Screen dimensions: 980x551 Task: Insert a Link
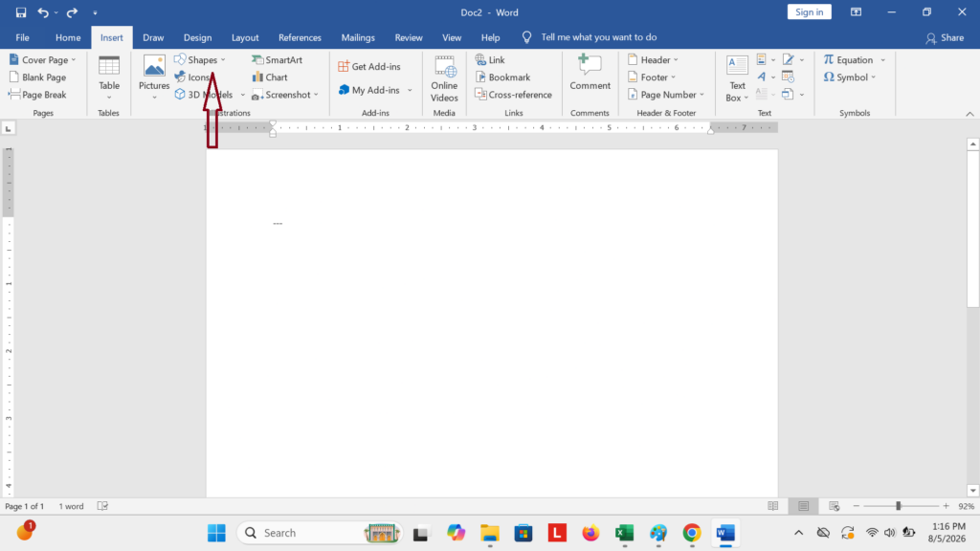pos(490,59)
